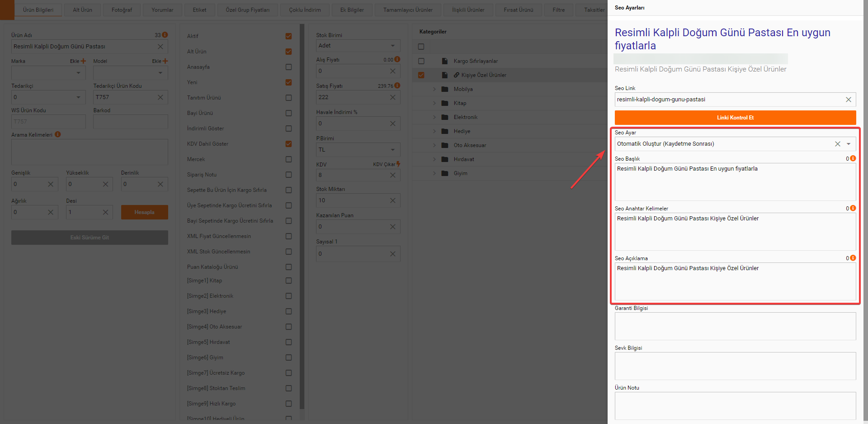Image resolution: width=868 pixels, height=424 pixels.
Task: Expand the Giyim category
Action: pos(434,173)
